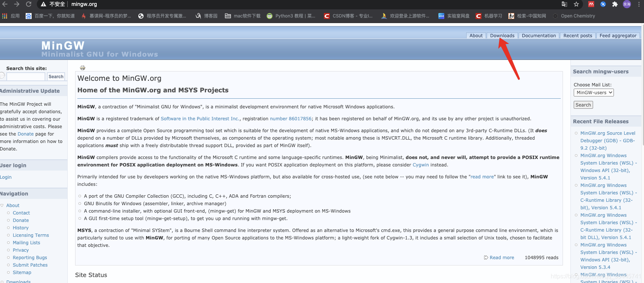The width and height of the screenshot is (644, 283).
Task: Open the translate page icon in address bar
Action: (x=564, y=4)
